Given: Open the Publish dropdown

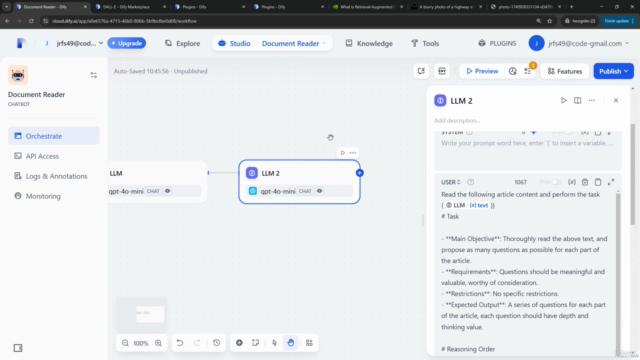Looking at the screenshot, I should (613, 71).
